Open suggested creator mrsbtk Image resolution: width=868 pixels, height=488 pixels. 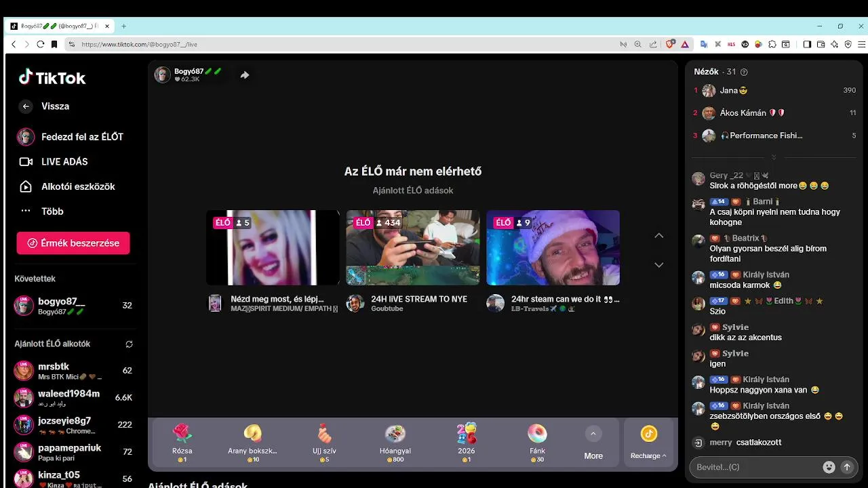(73, 371)
